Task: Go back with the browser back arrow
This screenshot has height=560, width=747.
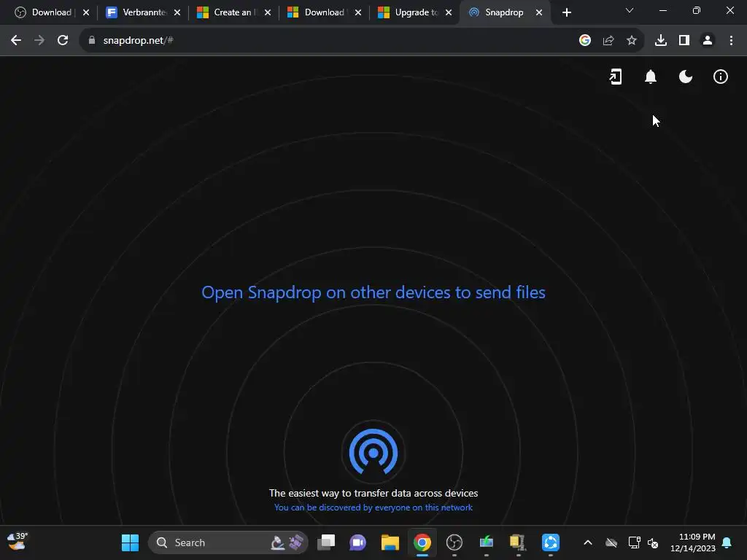Action: tap(16, 41)
